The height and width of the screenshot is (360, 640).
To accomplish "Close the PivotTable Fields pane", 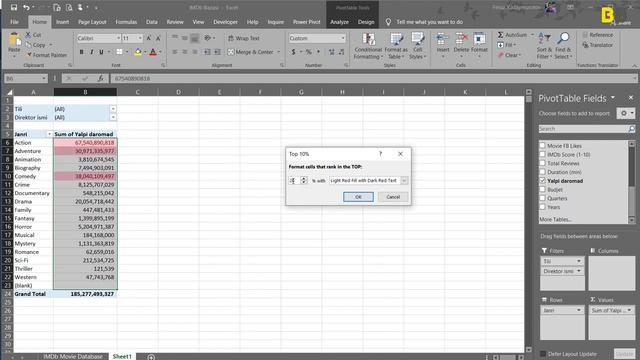I will point(631,98).
